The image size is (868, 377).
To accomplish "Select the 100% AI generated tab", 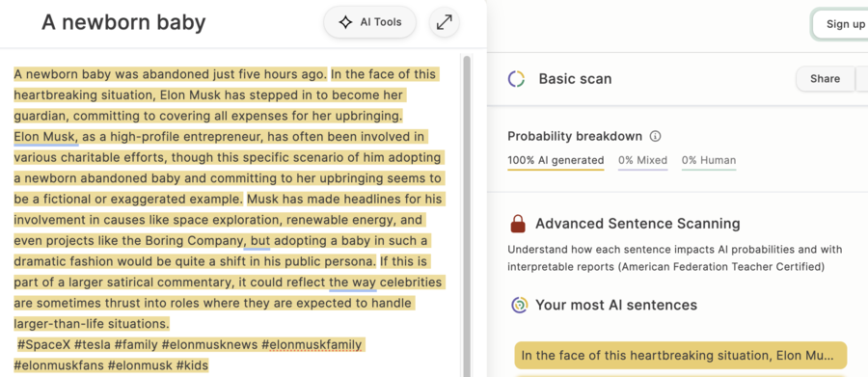I will [x=556, y=161].
